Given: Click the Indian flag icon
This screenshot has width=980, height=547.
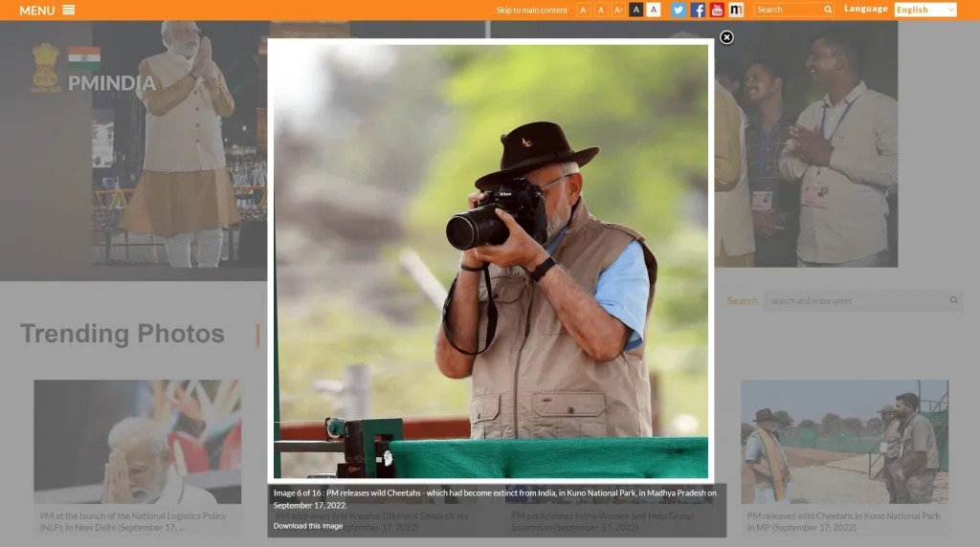Looking at the screenshot, I should (x=84, y=58).
